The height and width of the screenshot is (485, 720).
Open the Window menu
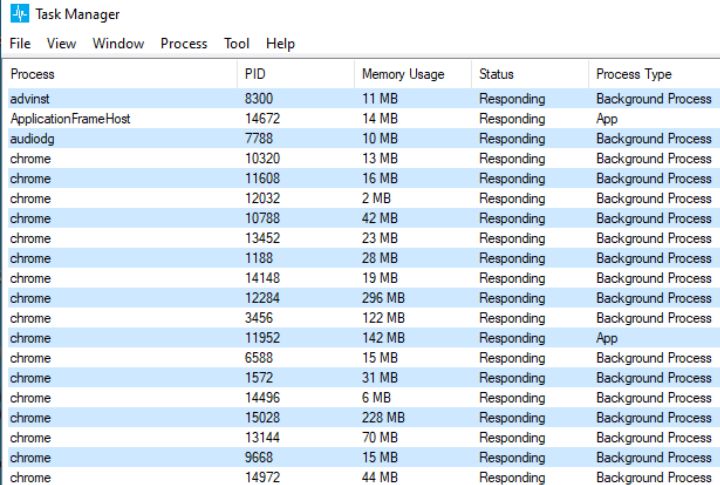tap(118, 43)
